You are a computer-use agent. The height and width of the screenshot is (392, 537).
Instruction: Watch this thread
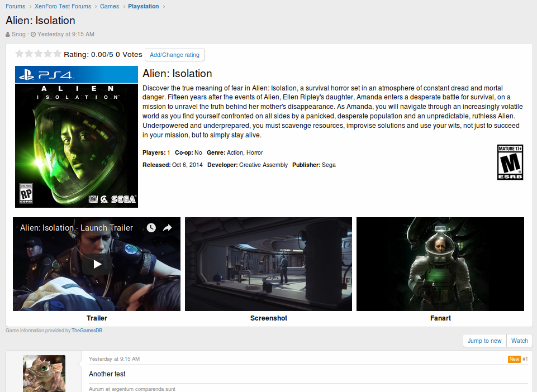tap(520, 341)
